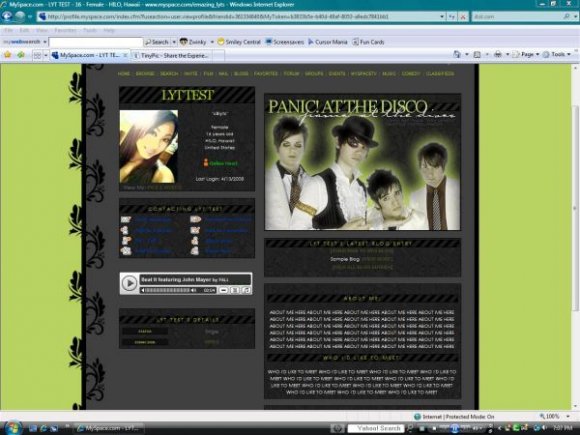
Task: Click the Windows Start orb
Action: click(12, 428)
